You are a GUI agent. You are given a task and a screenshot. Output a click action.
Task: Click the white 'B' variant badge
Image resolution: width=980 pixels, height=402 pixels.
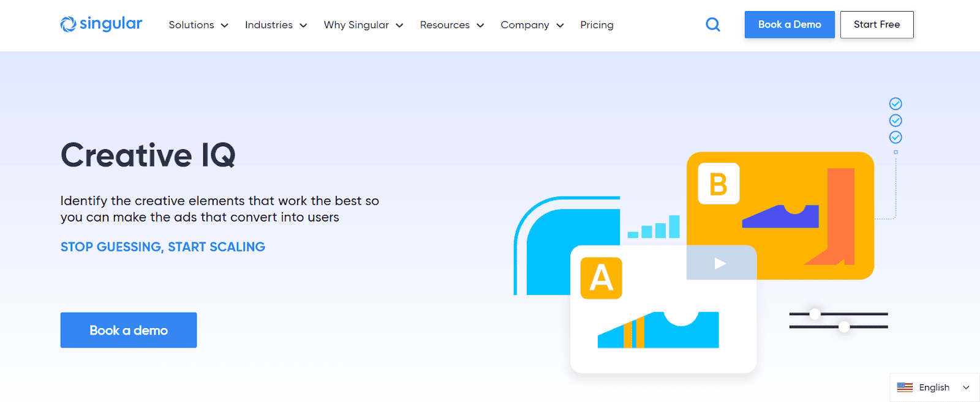point(718,184)
